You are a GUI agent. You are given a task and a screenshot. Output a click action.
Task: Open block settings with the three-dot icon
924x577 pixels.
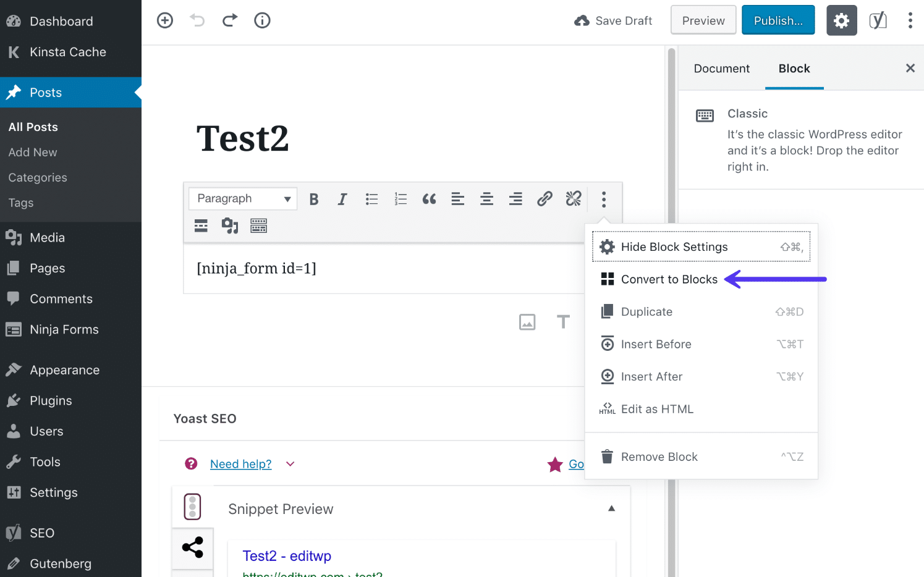click(603, 199)
